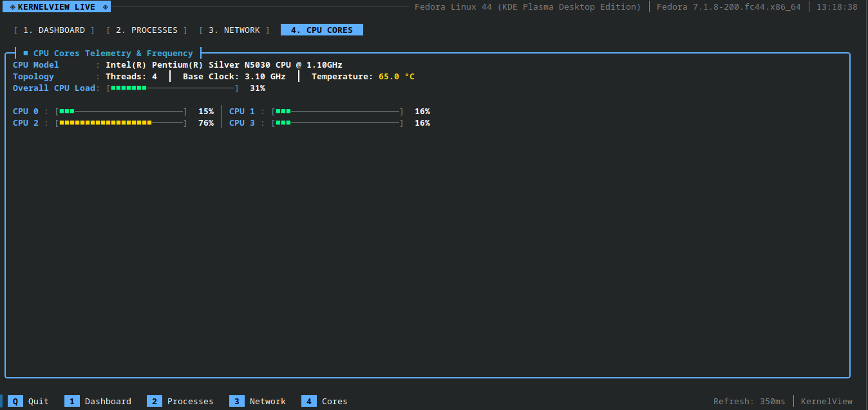Click the square icon before CPU Cores Telemetry
Image resolution: width=868 pixels, height=410 pixels.
pyautogui.click(x=26, y=54)
